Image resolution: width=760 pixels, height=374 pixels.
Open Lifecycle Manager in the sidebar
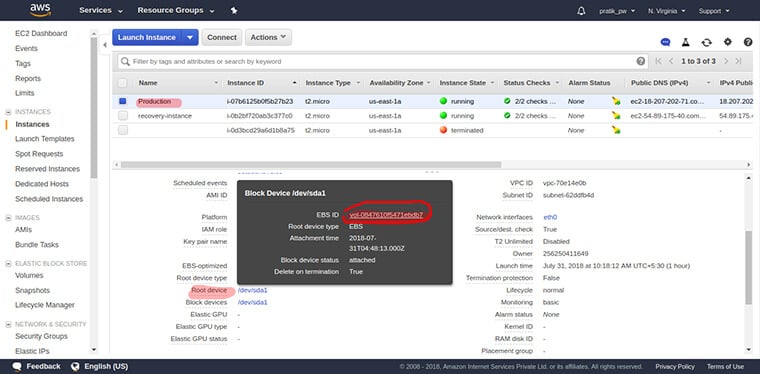tap(45, 305)
